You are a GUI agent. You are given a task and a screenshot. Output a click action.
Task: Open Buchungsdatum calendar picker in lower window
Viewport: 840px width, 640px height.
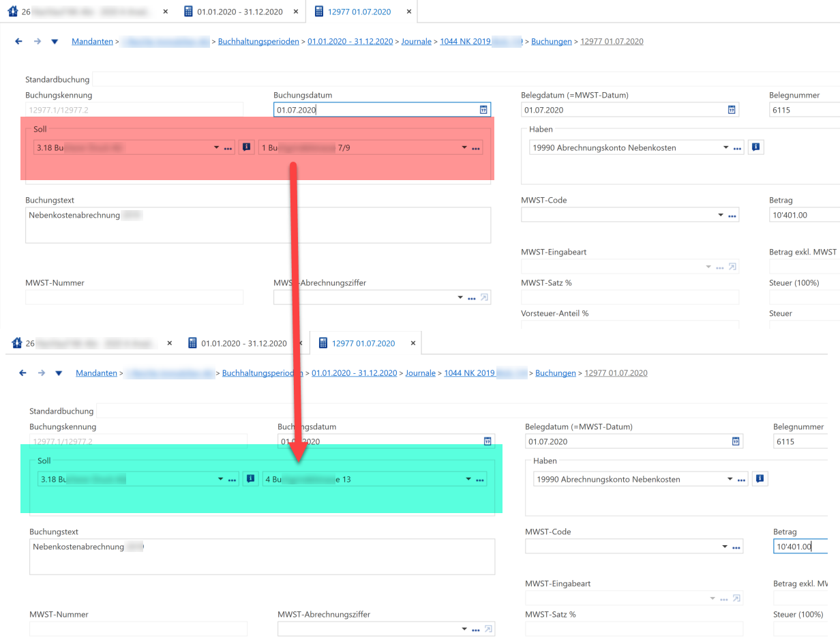487,441
